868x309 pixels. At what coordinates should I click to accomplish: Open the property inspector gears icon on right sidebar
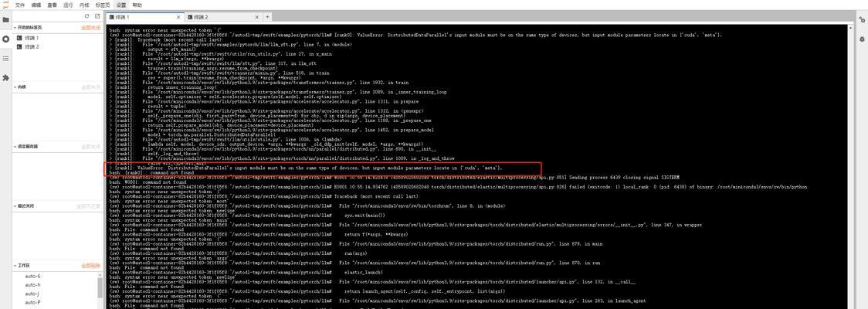(862, 21)
